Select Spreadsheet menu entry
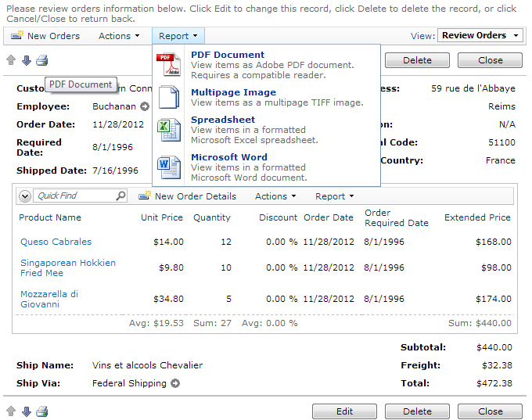532x420 pixels. click(266, 130)
